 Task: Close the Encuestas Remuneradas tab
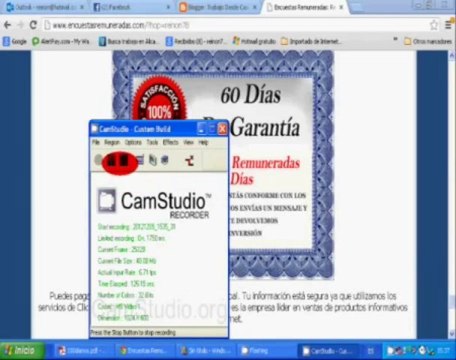coord(341,7)
